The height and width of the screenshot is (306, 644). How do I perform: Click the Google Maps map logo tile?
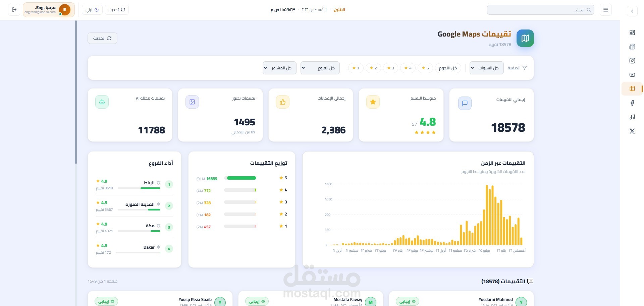coord(525,38)
